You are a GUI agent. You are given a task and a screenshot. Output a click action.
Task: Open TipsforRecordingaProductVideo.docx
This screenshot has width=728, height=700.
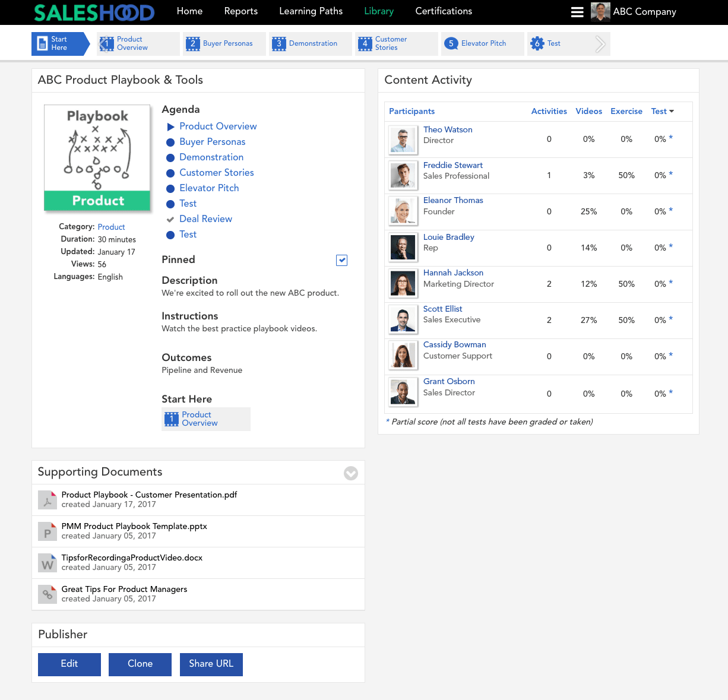click(132, 558)
